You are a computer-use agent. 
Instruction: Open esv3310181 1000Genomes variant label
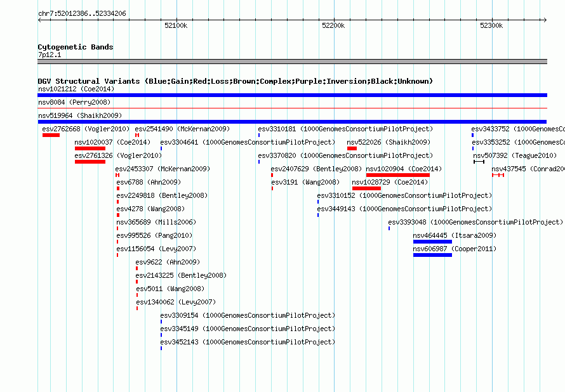click(345, 129)
